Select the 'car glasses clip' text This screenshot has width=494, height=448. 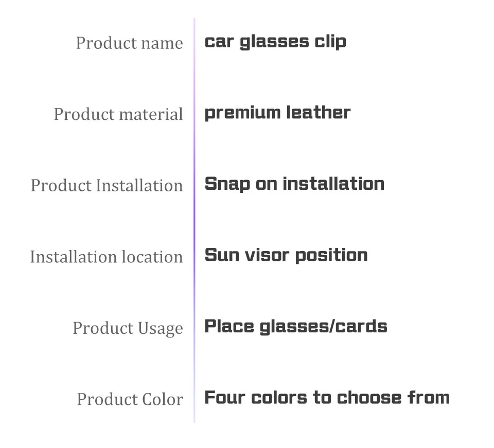pos(275,42)
